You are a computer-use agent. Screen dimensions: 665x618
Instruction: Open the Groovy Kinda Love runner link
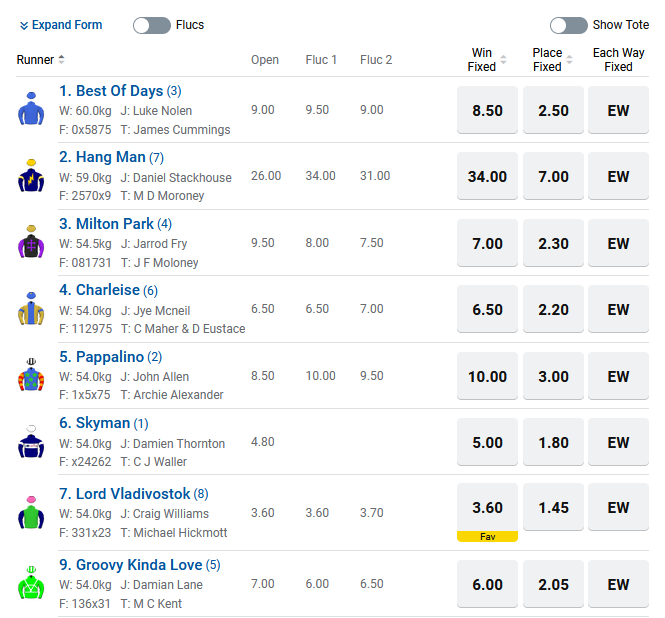[x=138, y=565]
